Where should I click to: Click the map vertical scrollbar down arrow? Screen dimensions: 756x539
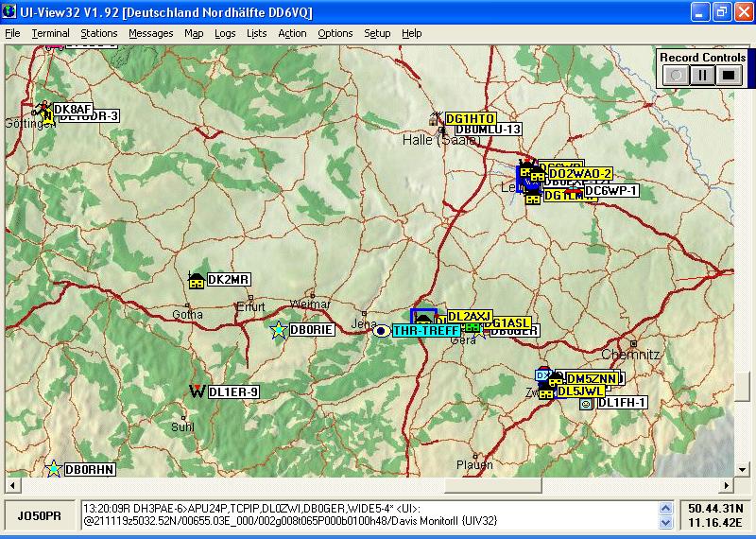[742, 469]
